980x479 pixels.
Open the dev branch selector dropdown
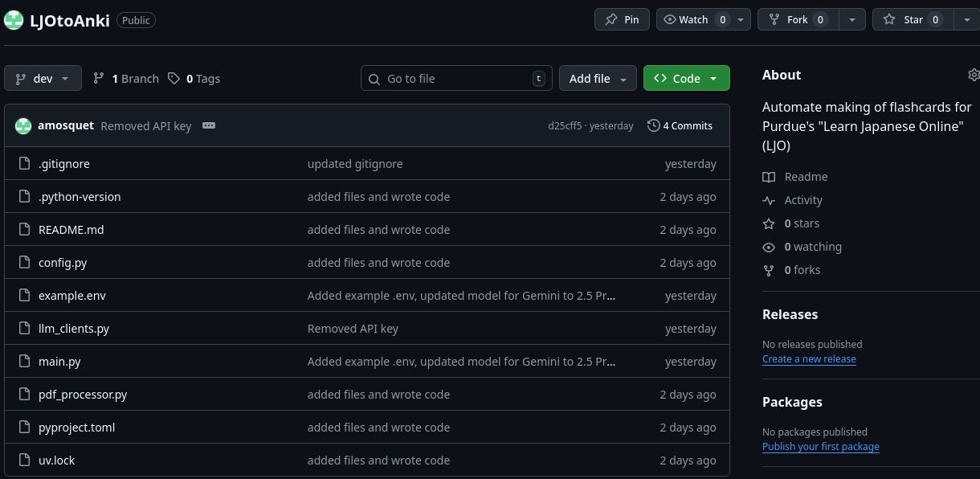click(x=43, y=79)
